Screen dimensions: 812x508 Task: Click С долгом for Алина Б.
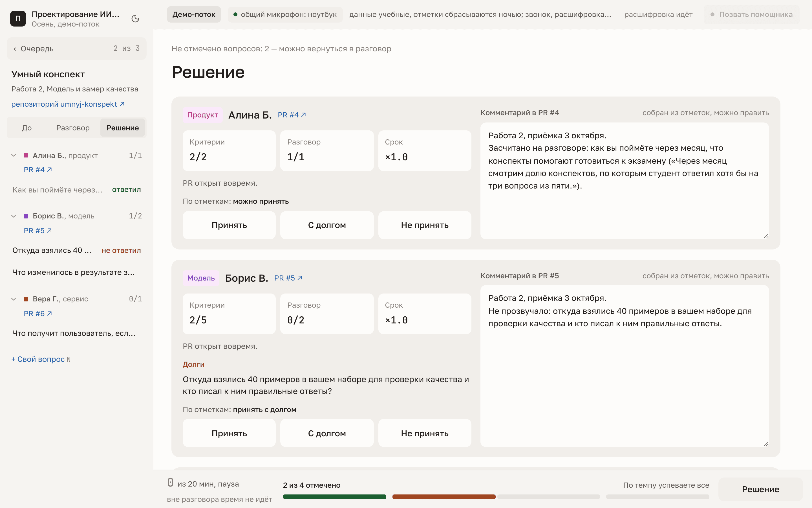pyautogui.click(x=327, y=225)
